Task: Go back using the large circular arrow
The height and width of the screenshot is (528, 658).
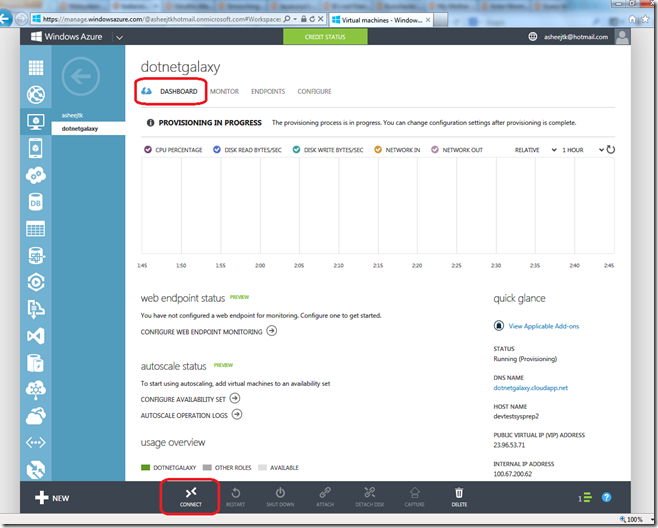Action: coord(81,76)
